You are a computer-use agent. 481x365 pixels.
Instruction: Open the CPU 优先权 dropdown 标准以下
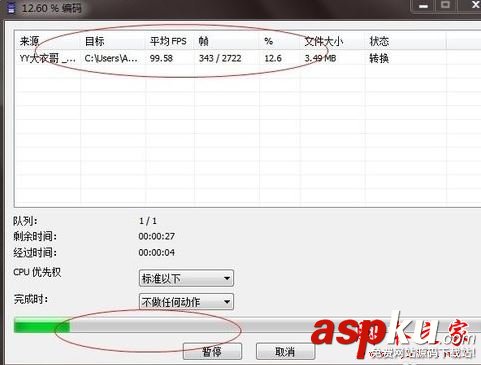click(x=186, y=278)
